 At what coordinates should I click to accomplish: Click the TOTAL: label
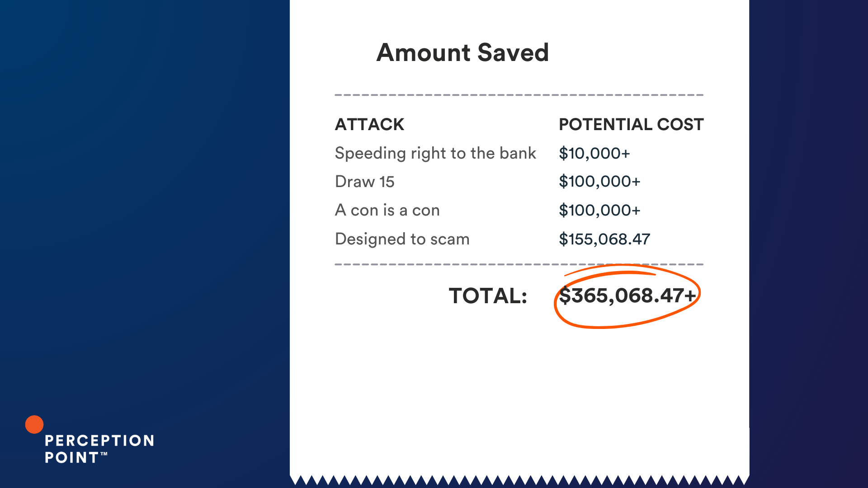click(x=488, y=296)
